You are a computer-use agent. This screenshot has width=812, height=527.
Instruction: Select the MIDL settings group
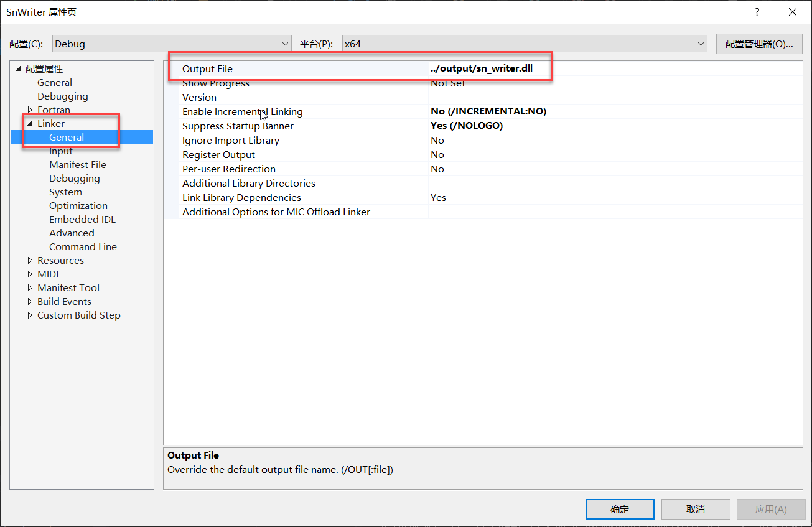click(49, 274)
